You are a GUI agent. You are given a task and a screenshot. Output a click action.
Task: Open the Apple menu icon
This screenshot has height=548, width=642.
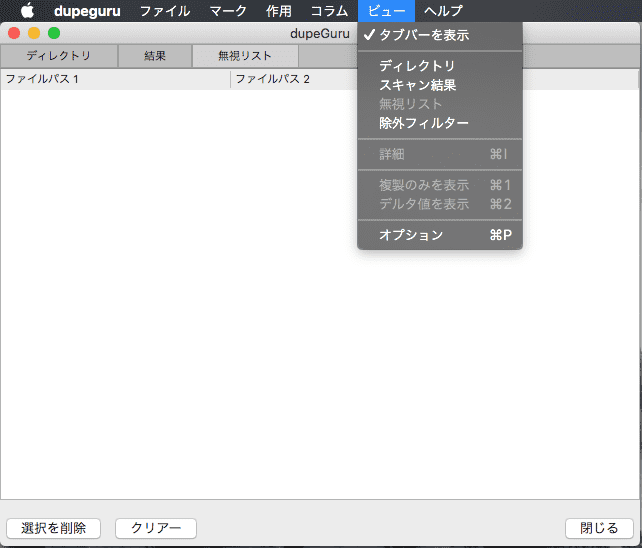coord(27,11)
